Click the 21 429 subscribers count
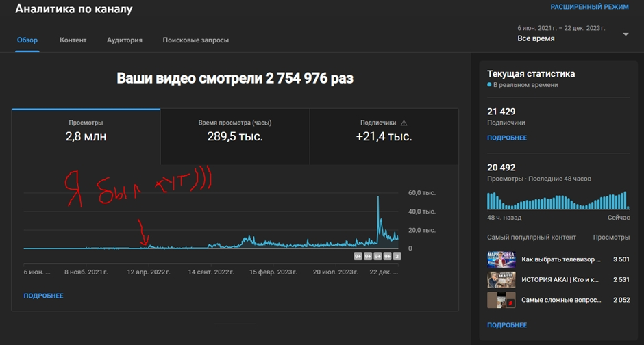Screen dimensions: 644x345 coord(501,112)
